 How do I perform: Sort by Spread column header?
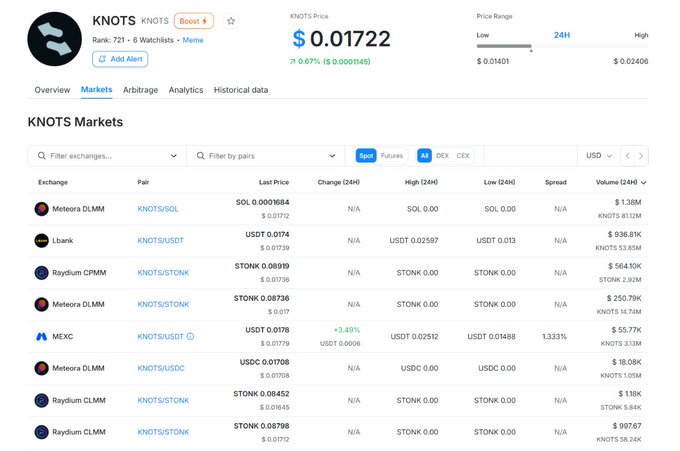(556, 182)
